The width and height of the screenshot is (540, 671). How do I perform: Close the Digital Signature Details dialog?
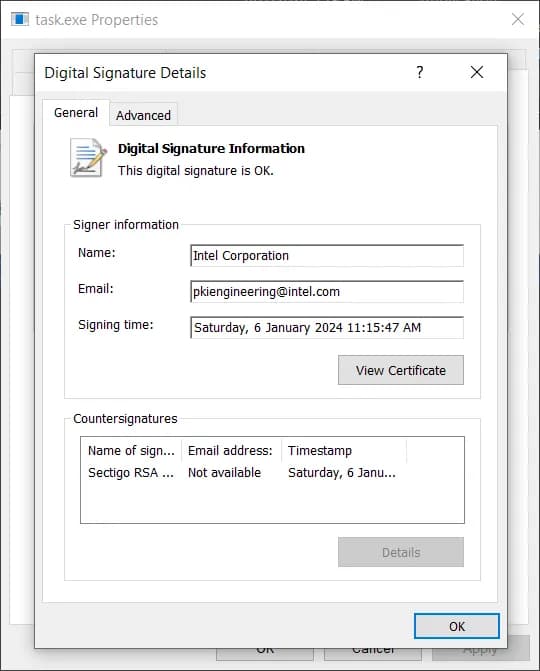click(x=477, y=72)
